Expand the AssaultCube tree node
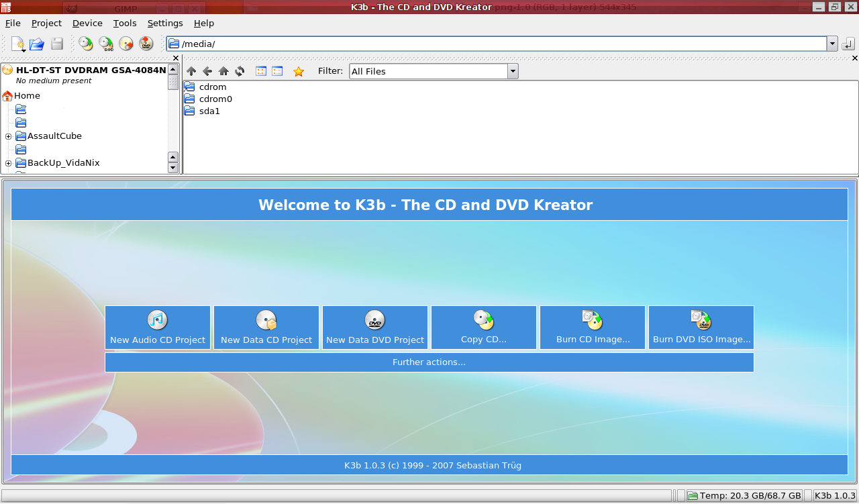Screen dimensions: 859x504 8,136
